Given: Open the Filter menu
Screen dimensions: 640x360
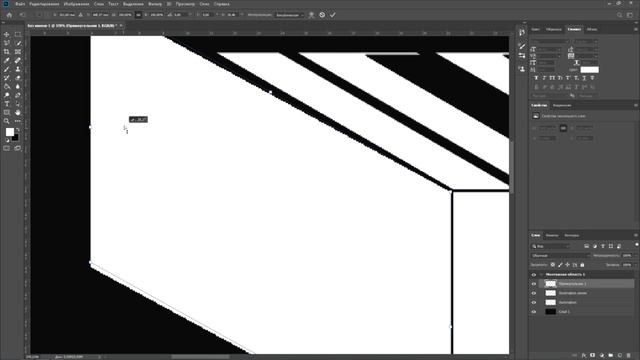Looking at the screenshot, I should [155, 4].
